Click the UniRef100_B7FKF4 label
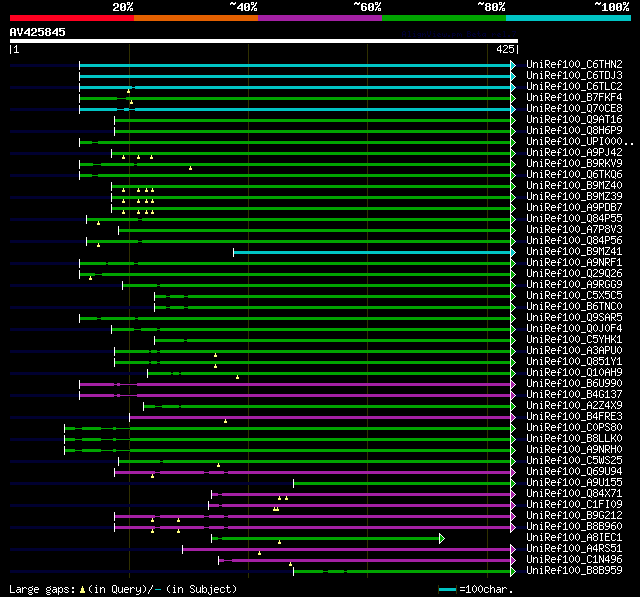Image resolution: width=640 pixels, height=597 pixels. pyautogui.click(x=574, y=98)
